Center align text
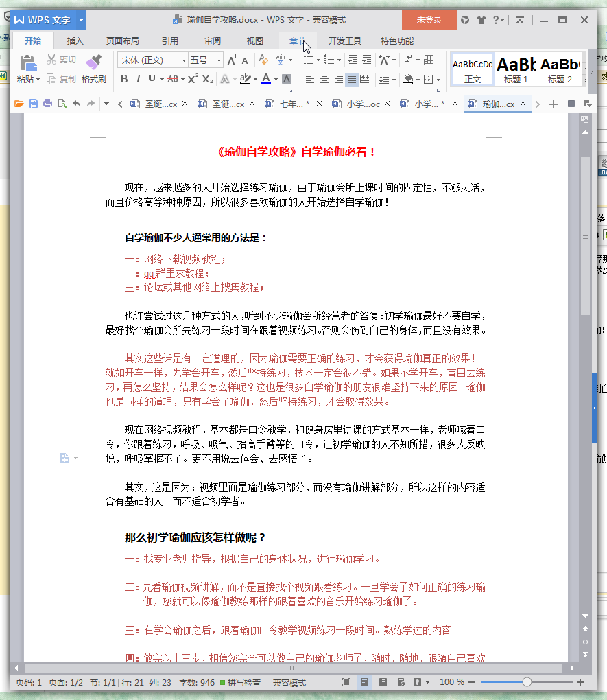Screen dimensions: 607x700 tap(324, 80)
